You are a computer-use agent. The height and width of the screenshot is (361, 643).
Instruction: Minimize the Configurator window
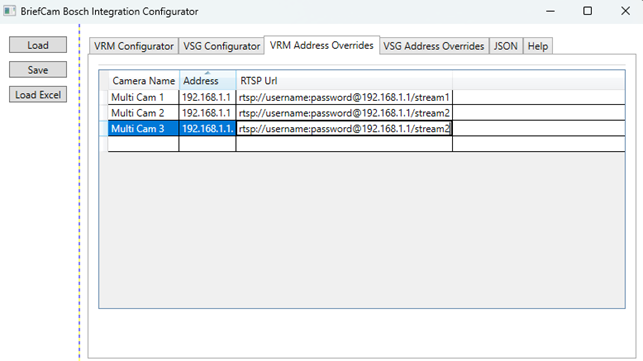coord(550,11)
